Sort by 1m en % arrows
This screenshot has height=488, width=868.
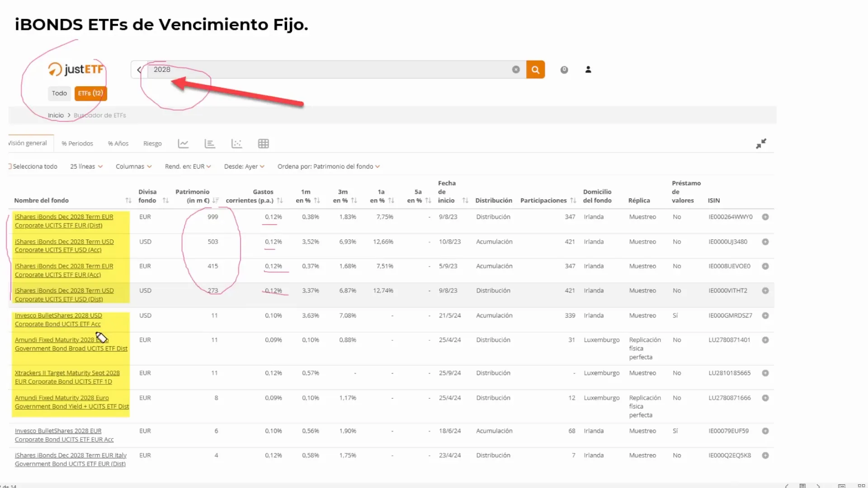click(x=317, y=201)
